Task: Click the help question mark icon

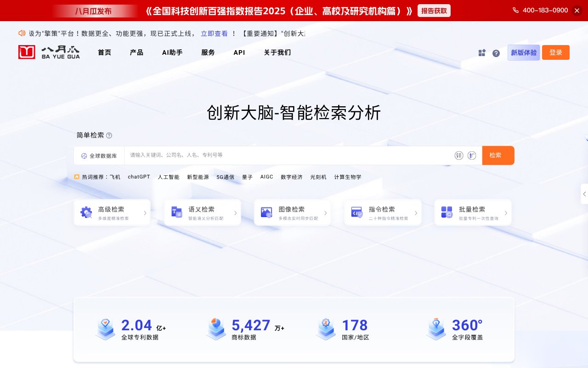Action: tap(496, 53)
